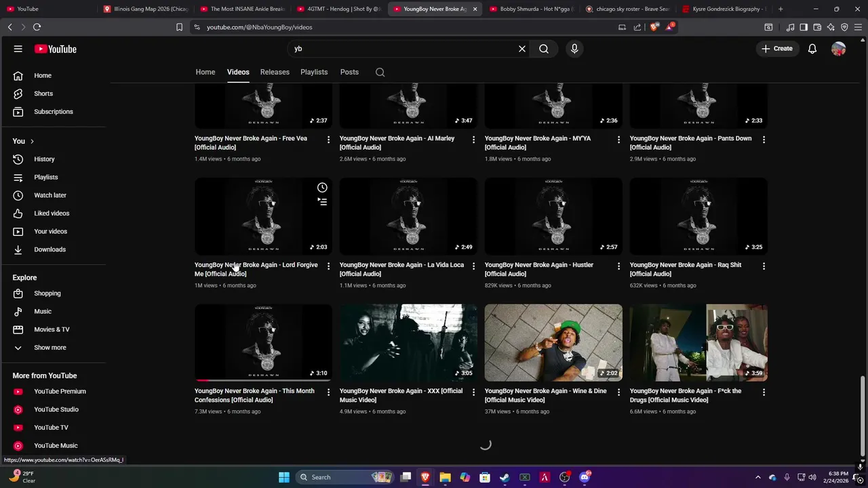Switch to the Posts tab

(x=349, y=72)
